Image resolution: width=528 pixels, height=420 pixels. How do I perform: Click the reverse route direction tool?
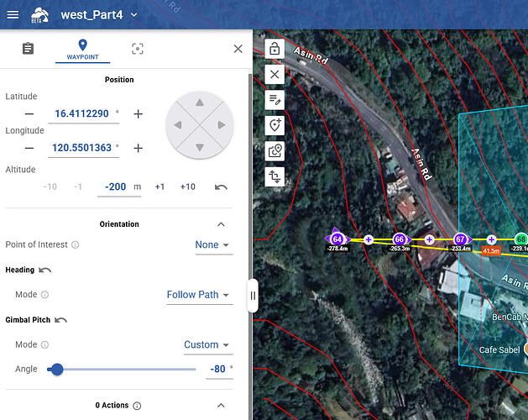coord(274,176)
